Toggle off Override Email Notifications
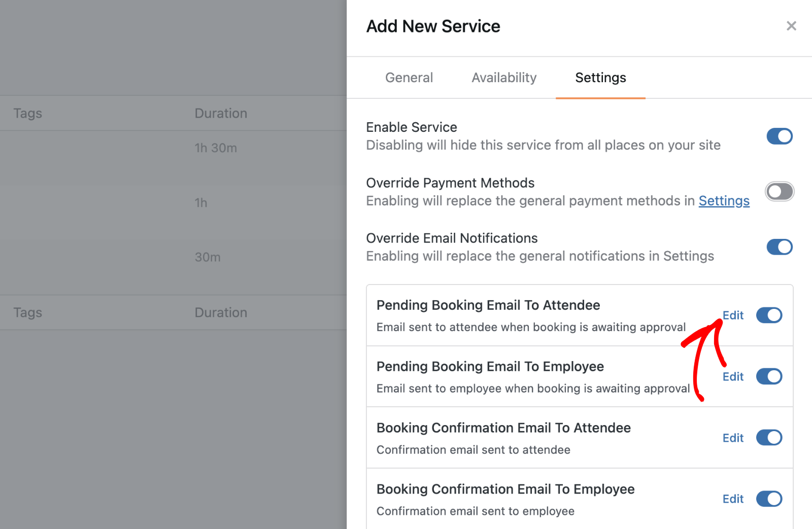The width and height of the screenshot is (812, 529). coord(779,247)
